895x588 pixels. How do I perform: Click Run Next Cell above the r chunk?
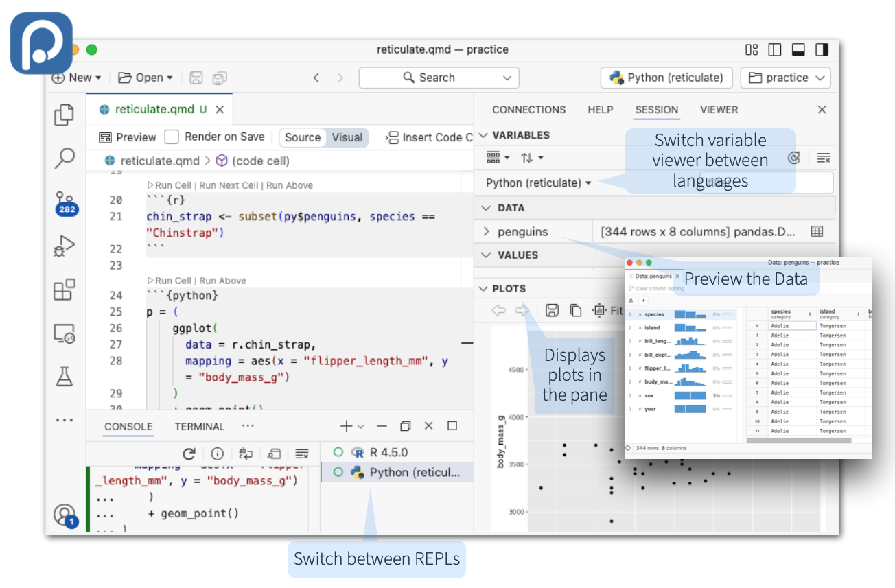click(229, 185)
